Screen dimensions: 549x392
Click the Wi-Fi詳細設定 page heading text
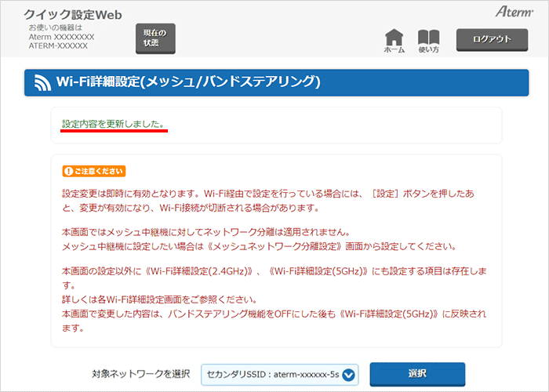[188, 82]
